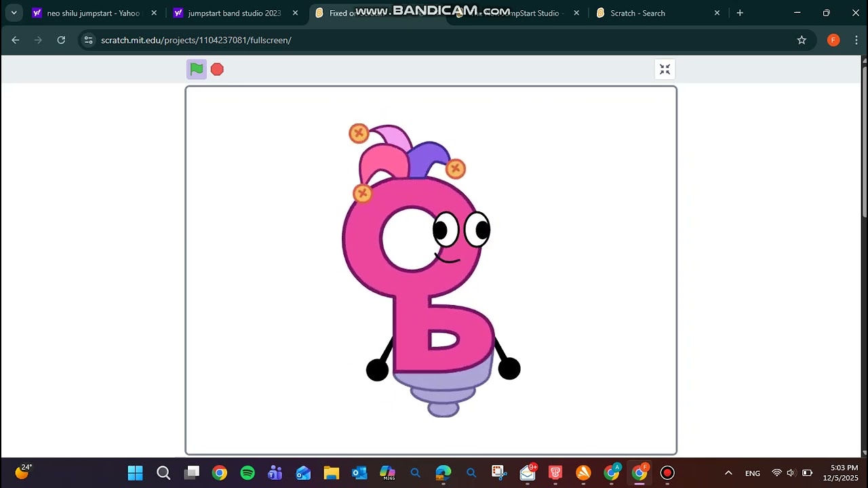
Task: Open the tab search dropdown arrow
Action: (x=14, y=13)
